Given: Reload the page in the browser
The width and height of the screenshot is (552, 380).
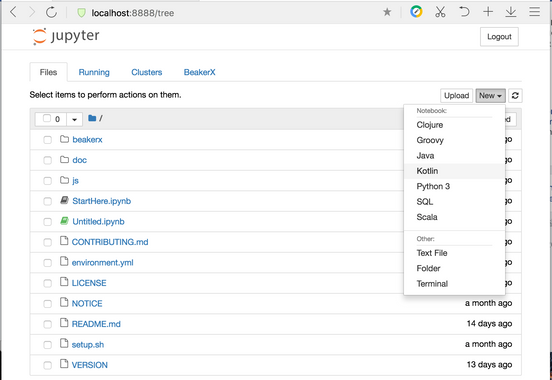Looking at the screenshot, I should [x=51, y=13].
